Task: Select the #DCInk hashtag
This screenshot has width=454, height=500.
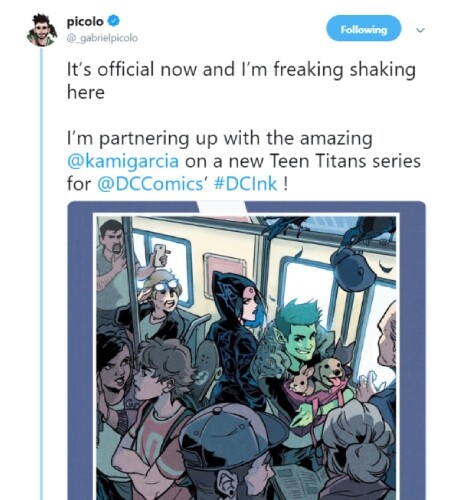Action: (245, 184)
